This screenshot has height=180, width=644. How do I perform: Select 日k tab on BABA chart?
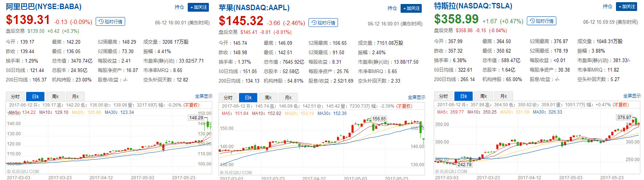click(35, 96)
